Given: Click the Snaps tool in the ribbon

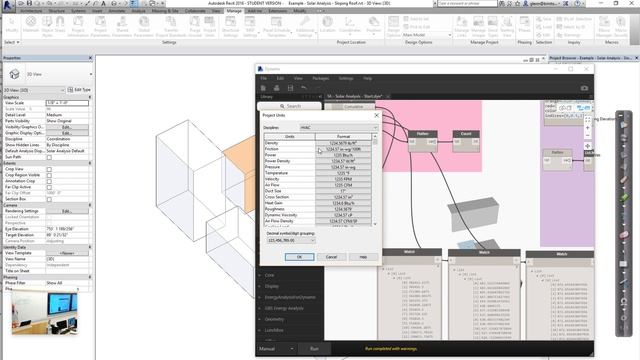Looking at the screenshot, I should (60, 24).
